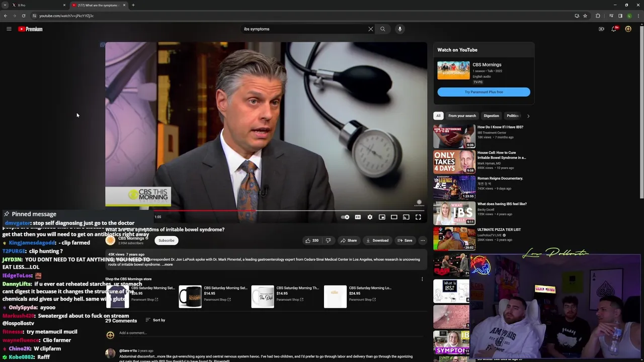Subscribe to CBS Mornings
The width and height of the screenshot is (644, 362).
click(167, 240)
